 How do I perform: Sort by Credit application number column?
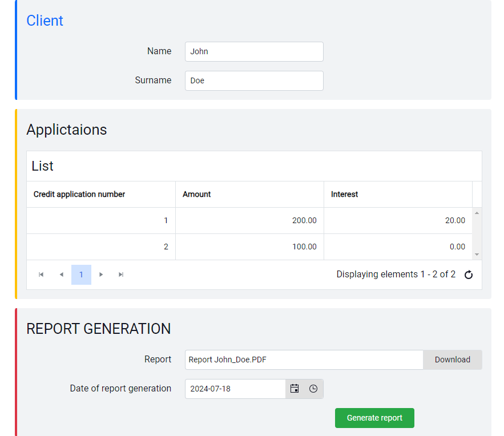pyautogui.click(x=101, y=195)
